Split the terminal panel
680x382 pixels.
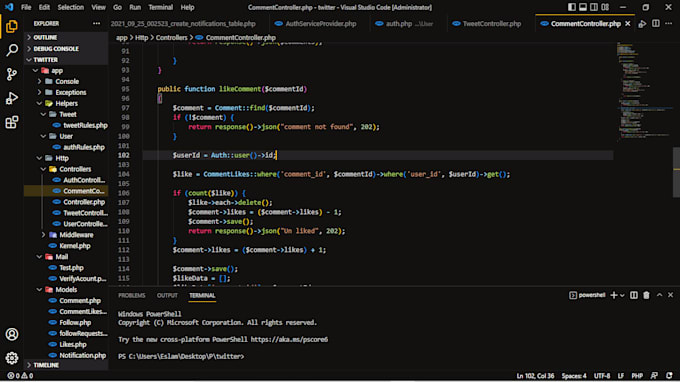point(634,295)
